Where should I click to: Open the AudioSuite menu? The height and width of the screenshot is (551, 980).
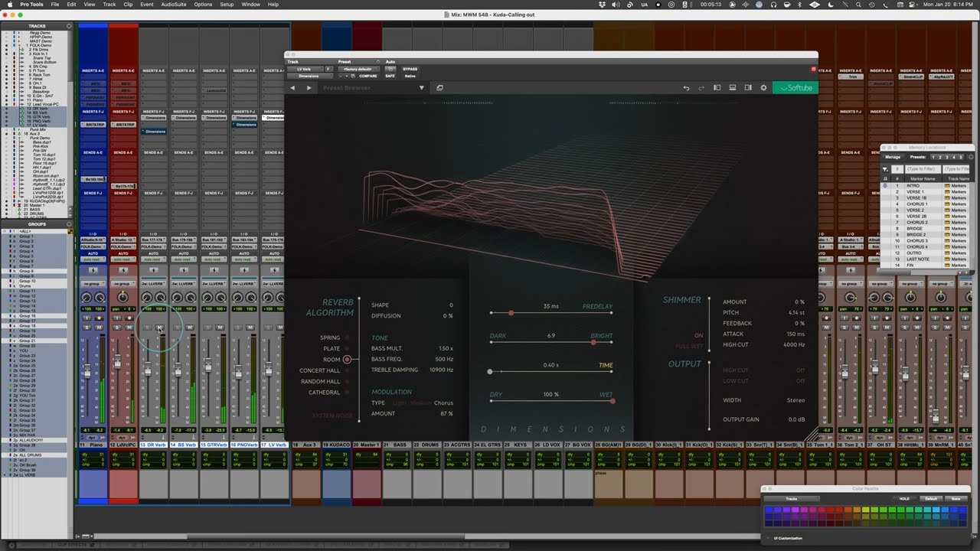(x=174, y=5)
